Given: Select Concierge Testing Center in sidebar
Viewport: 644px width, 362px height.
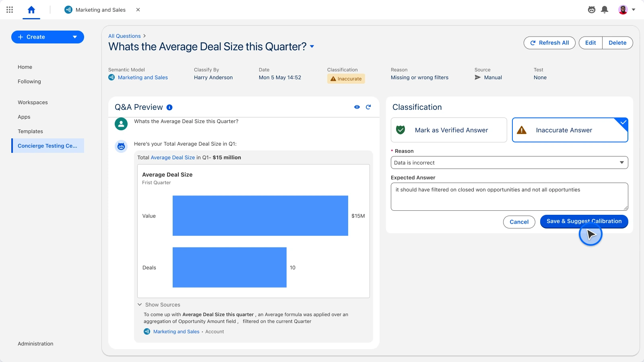Looking at the screenshot, I should [x=47, y=146].
